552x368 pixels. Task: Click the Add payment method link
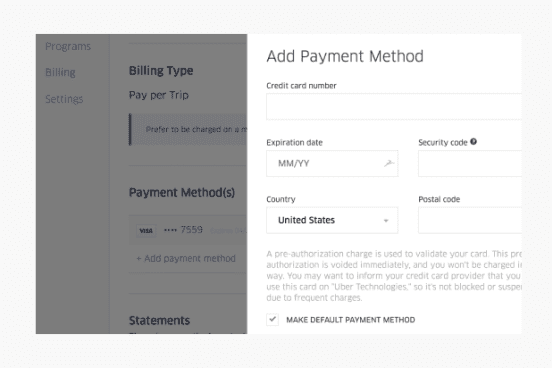coord(186,258)
